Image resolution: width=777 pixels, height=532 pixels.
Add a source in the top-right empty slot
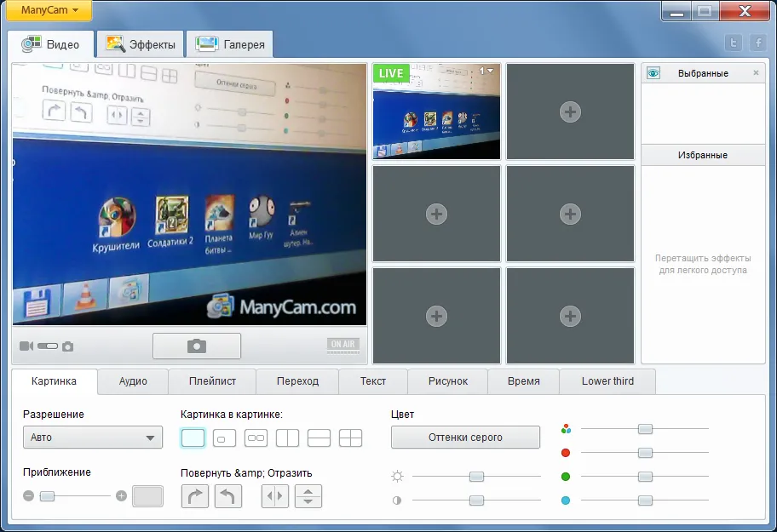[x=570, y=112]
